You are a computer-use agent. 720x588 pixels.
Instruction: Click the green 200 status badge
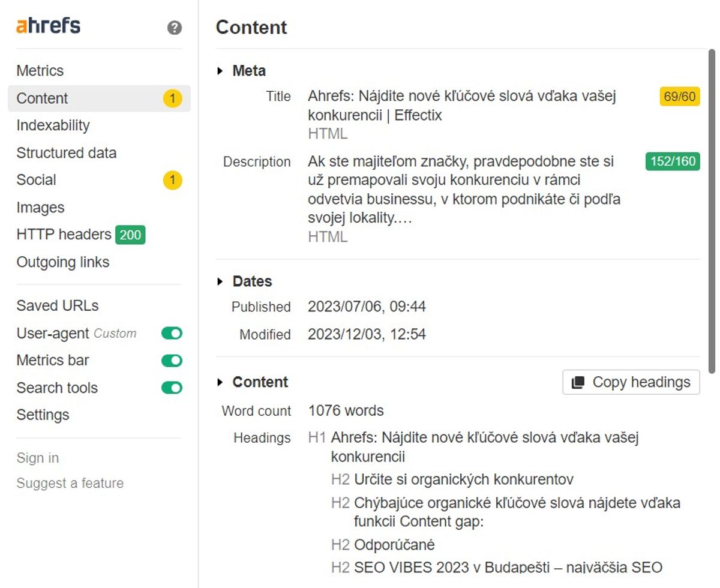(130, 235)
